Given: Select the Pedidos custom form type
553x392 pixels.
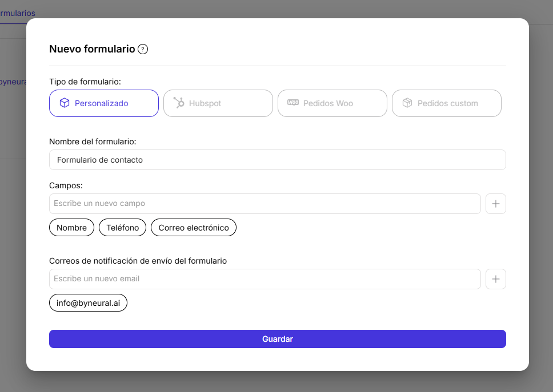Looking at the screenshot, I should pyautogui.click(x=447, y=103).
